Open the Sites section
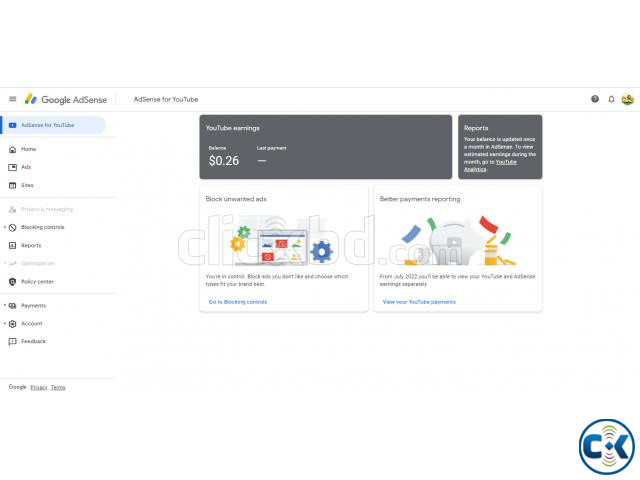Viewport: 640px width, 480px height. coord(27,185)
